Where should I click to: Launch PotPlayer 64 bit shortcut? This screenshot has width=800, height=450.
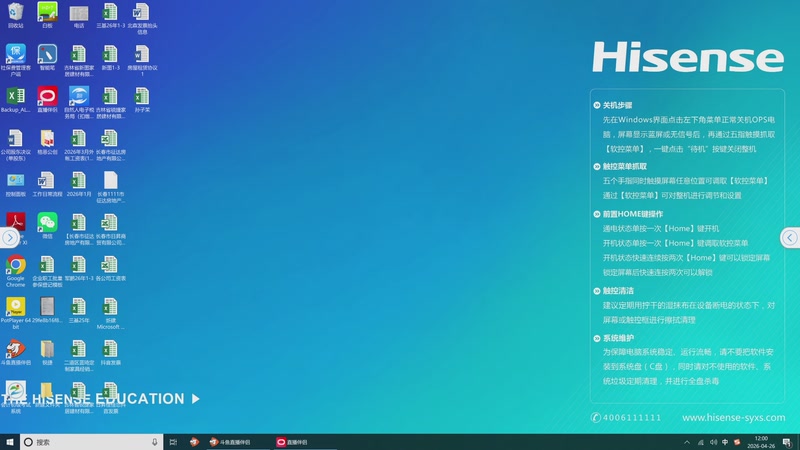(x=16, y=313)
